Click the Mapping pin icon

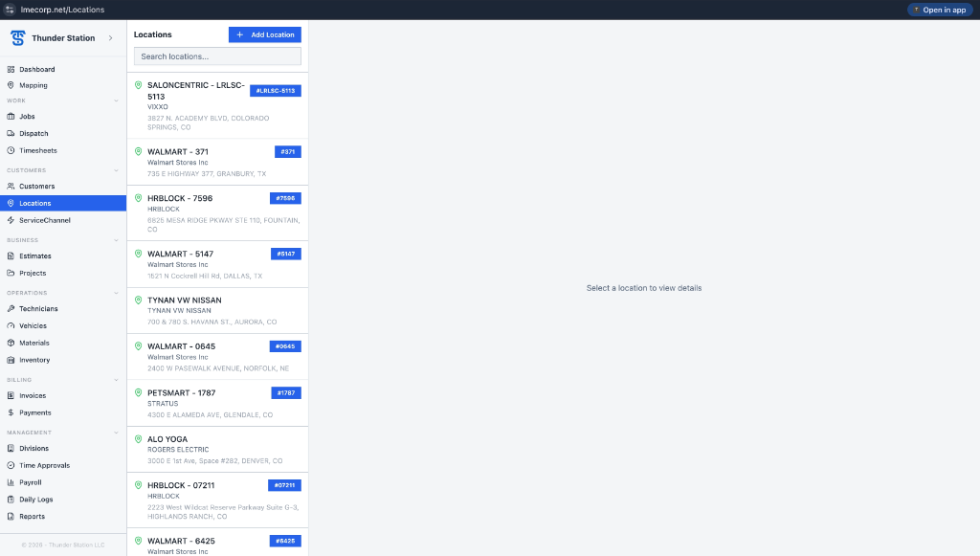(x=11, y=85)
